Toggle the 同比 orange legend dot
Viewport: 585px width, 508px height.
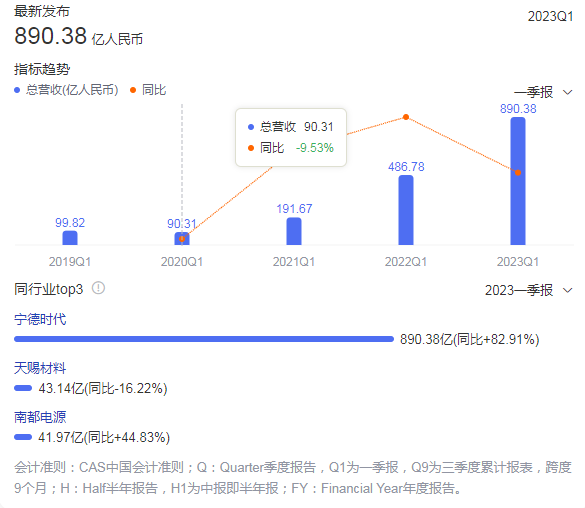[133, 90]
